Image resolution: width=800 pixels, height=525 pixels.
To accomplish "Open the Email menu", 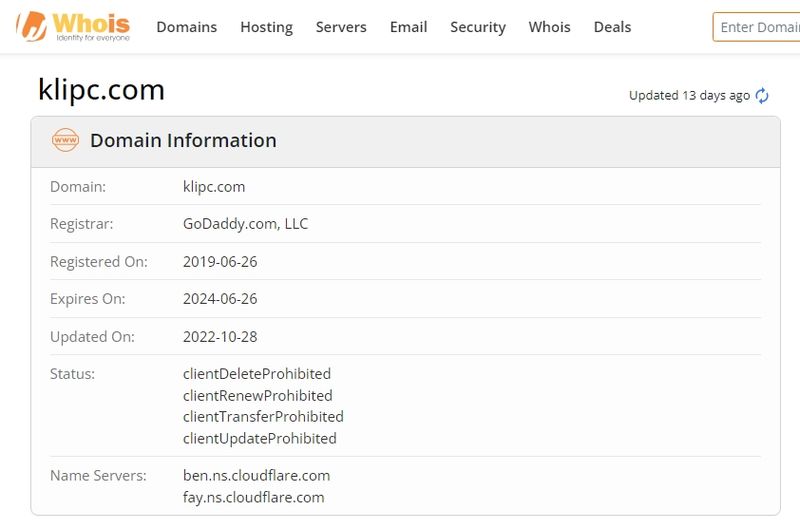I will click(408, 27).
